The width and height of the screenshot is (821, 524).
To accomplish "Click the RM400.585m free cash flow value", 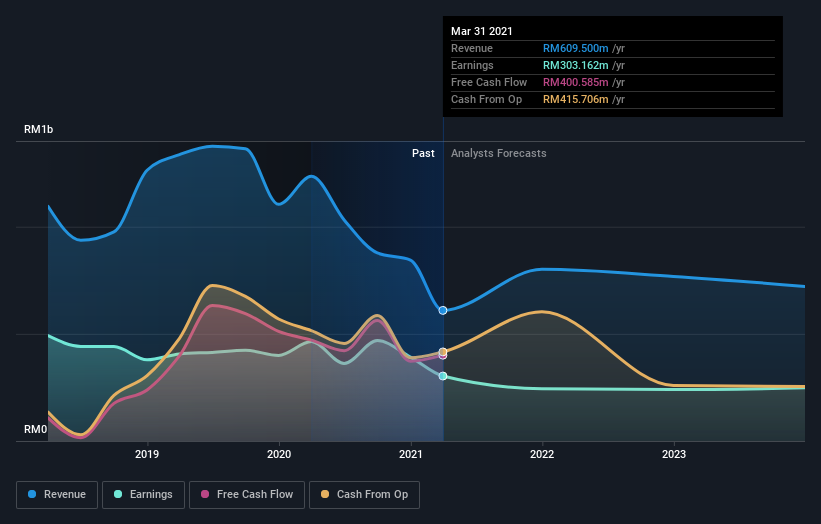I will click(x=575, y=82).
